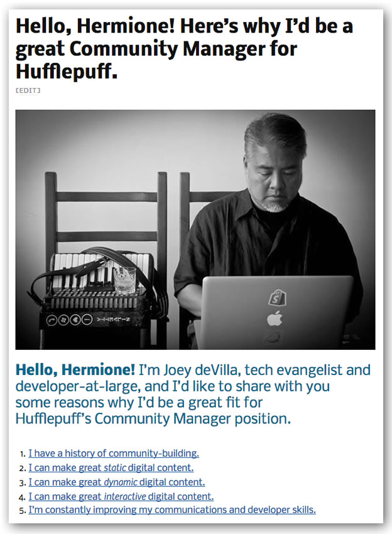Viewport: 392px width, 534px height.
Task: Click the Apple logo on the laptop lid
Action: coord(275,319)
